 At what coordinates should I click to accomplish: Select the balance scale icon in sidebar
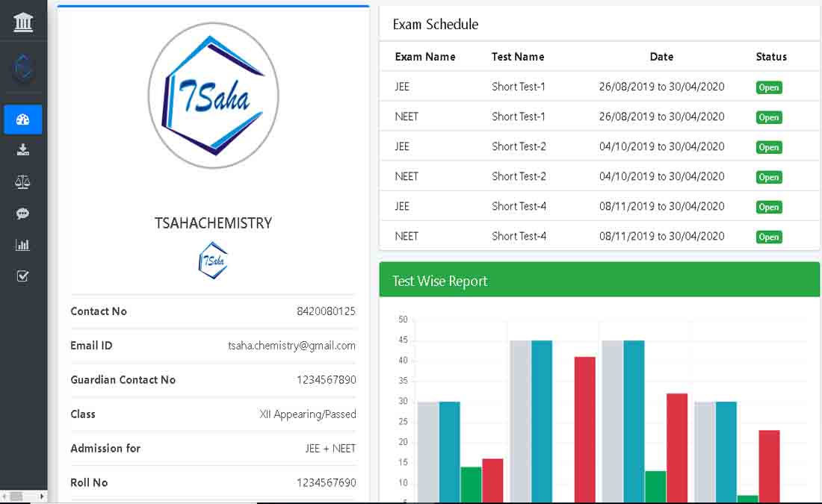[23, 181]
